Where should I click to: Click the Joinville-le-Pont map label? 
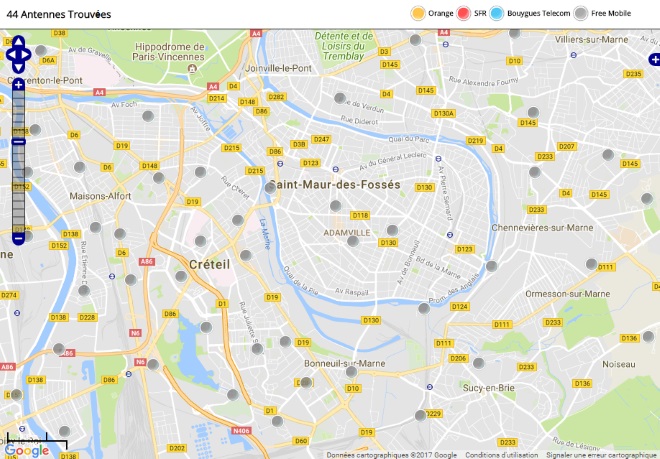tap(279, 68)
